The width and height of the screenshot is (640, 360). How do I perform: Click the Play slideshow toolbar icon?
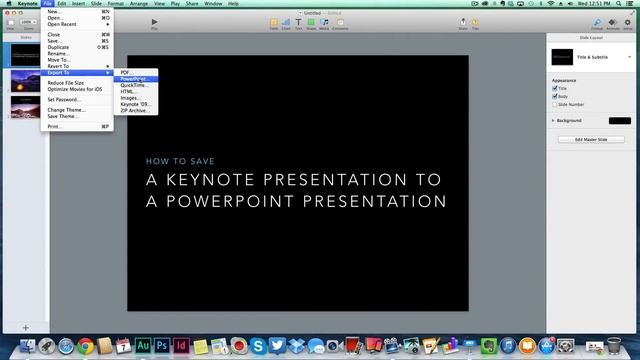click(x=154, y=22)
